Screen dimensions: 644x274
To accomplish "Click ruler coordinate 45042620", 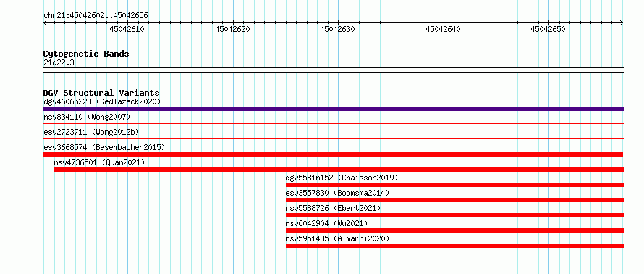I will [232, 29].
